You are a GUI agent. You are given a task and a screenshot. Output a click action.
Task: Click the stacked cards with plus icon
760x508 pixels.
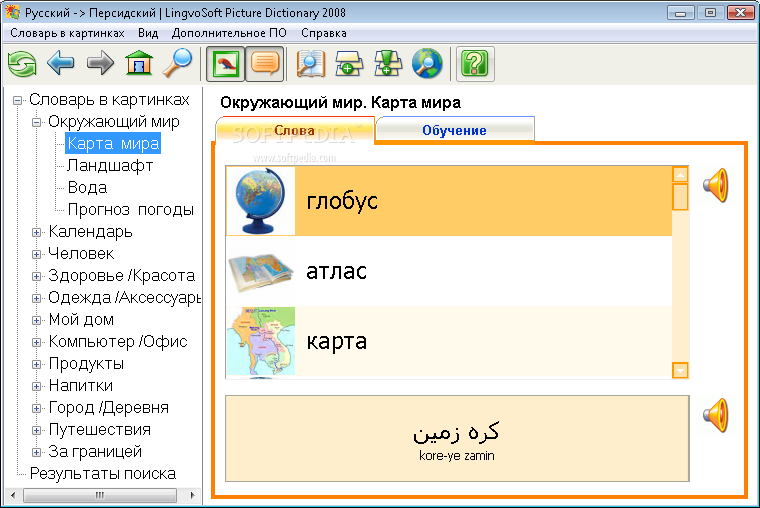tap(349, 64)
